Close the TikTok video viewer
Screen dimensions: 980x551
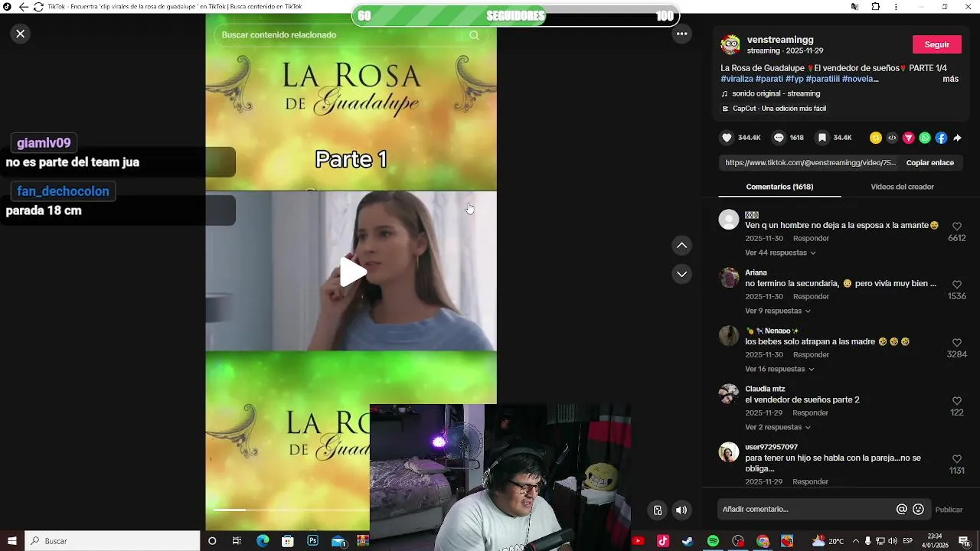[x=21, y=34]
